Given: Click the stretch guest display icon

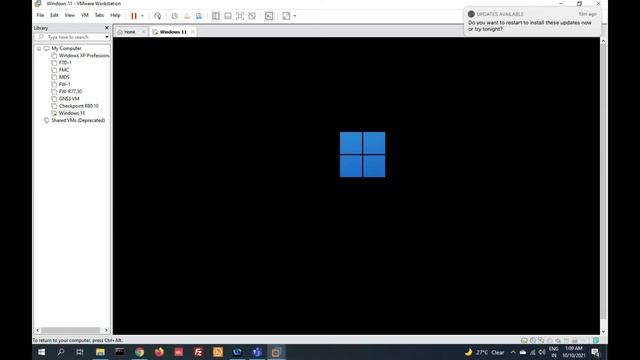Looking at the screenshot, I should coord(287,16).
